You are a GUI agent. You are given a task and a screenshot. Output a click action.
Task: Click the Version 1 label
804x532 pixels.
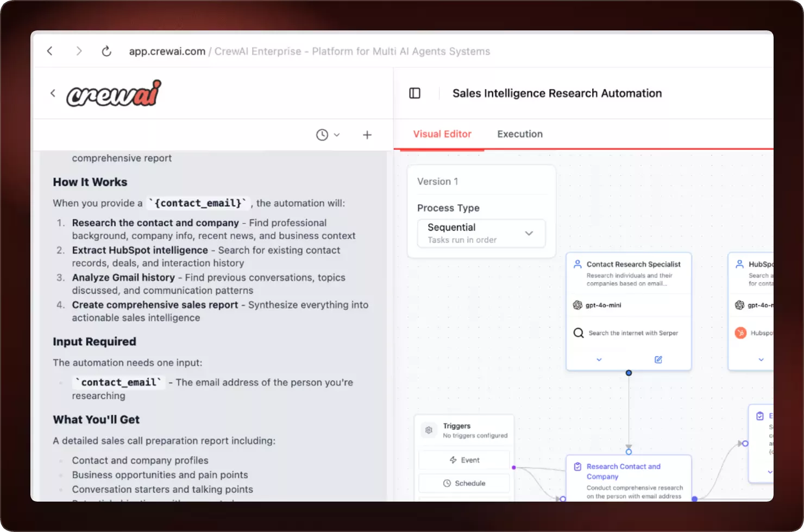coord(438,181)
